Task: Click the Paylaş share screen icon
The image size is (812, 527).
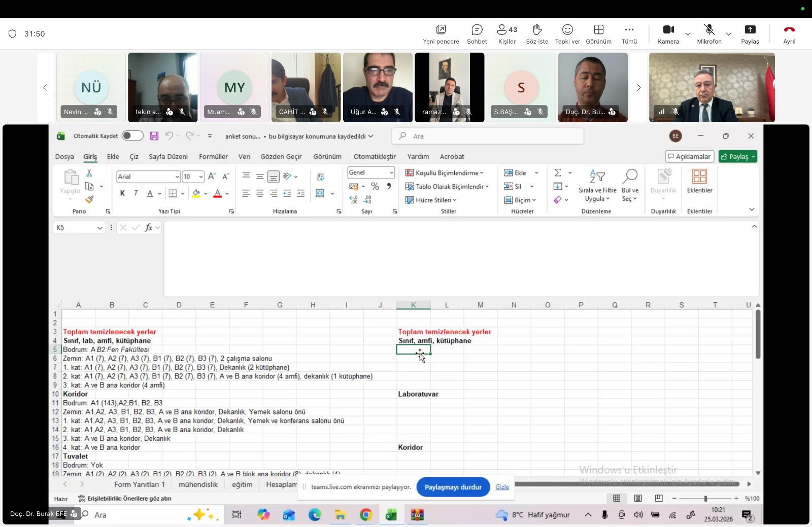Action: click(x=750, y=34)
